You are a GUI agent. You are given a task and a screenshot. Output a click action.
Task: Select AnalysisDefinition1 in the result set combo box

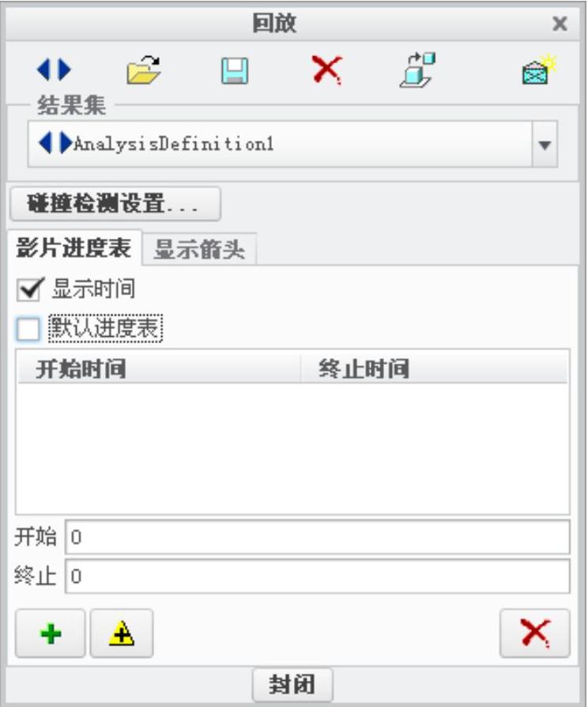click(x=281, y=144)
